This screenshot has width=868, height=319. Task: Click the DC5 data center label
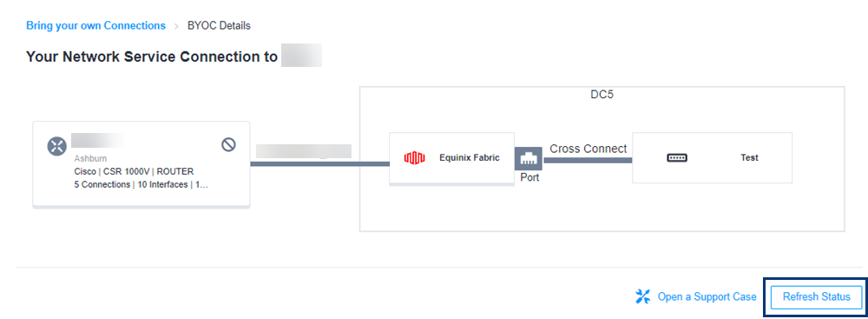pyautogui.click(x=602, y=95)
